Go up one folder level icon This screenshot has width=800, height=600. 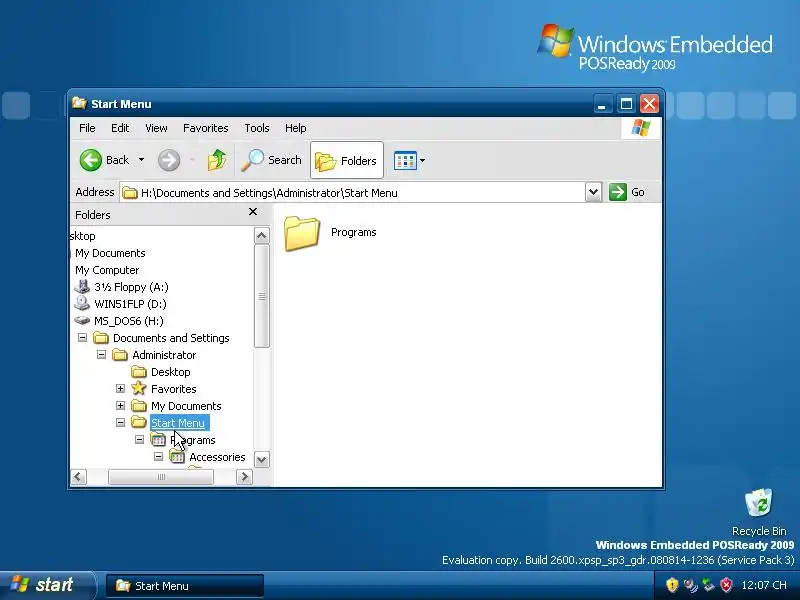pyautogui.click(x=217, y=160)
